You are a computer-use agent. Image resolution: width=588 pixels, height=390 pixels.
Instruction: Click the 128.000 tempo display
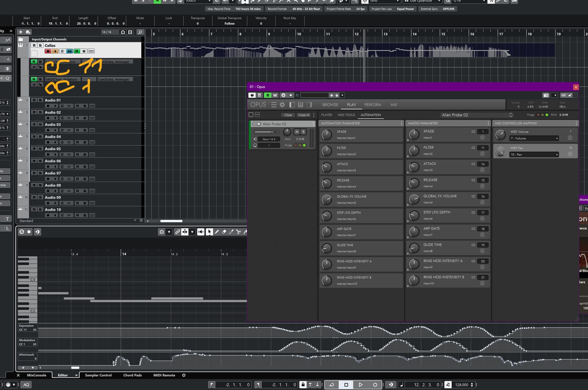[x=462, y=384]
